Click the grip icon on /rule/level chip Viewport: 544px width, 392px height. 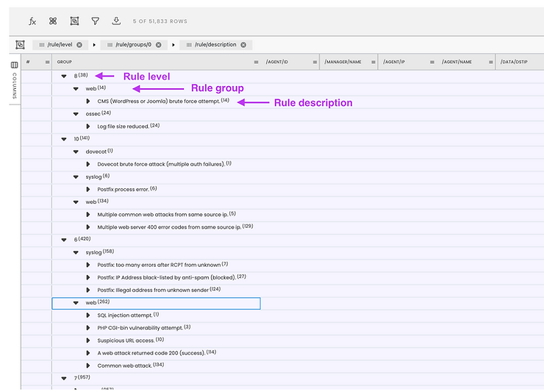coord(42,45)
